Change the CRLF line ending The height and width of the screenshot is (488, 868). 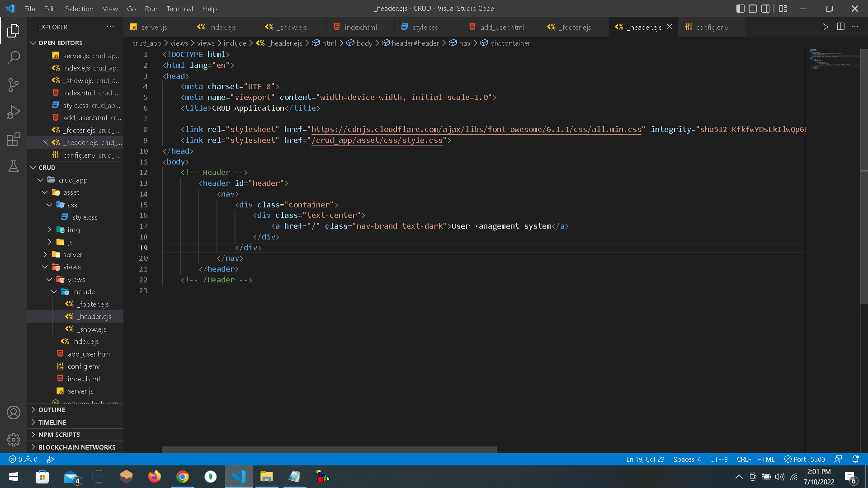point(744,459)
